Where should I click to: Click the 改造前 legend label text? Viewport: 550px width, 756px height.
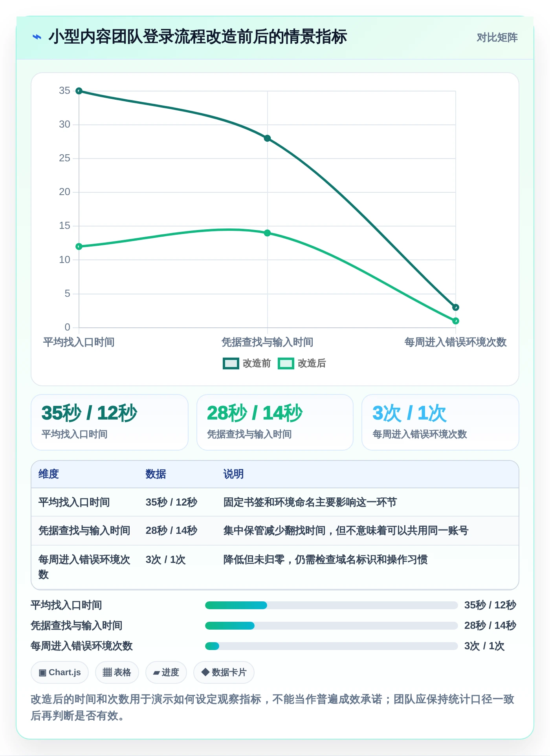[257, 363]
